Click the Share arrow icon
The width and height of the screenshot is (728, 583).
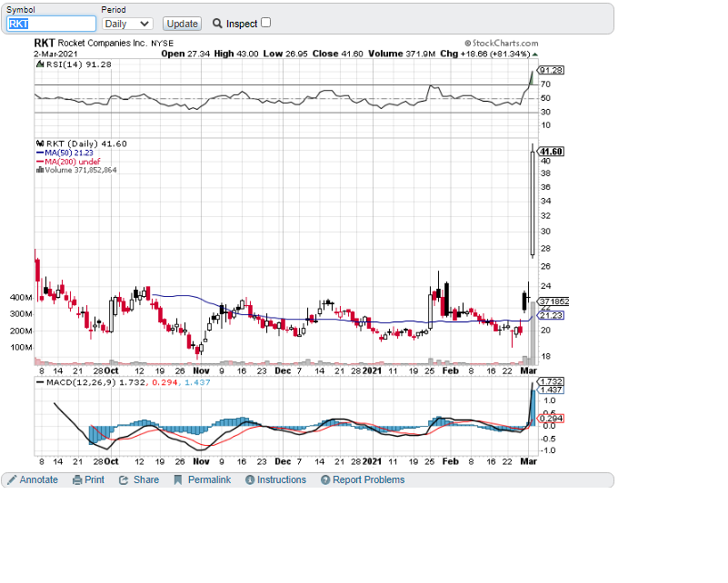coord(124,480)
